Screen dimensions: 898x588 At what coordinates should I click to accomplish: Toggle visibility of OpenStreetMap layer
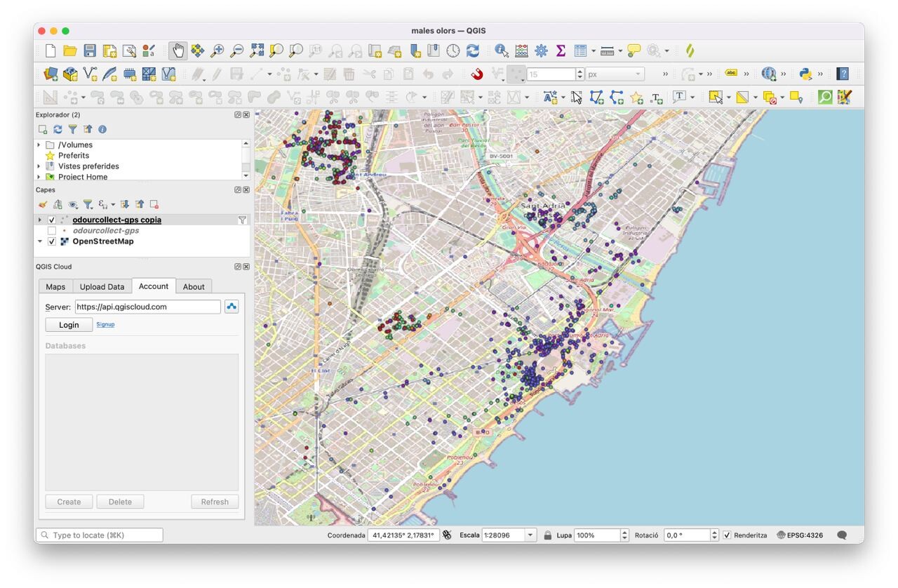coord(52,241)
